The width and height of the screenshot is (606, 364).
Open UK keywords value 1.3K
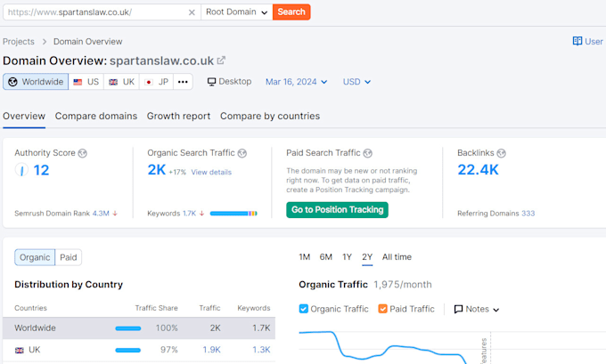tap(261, 350)
